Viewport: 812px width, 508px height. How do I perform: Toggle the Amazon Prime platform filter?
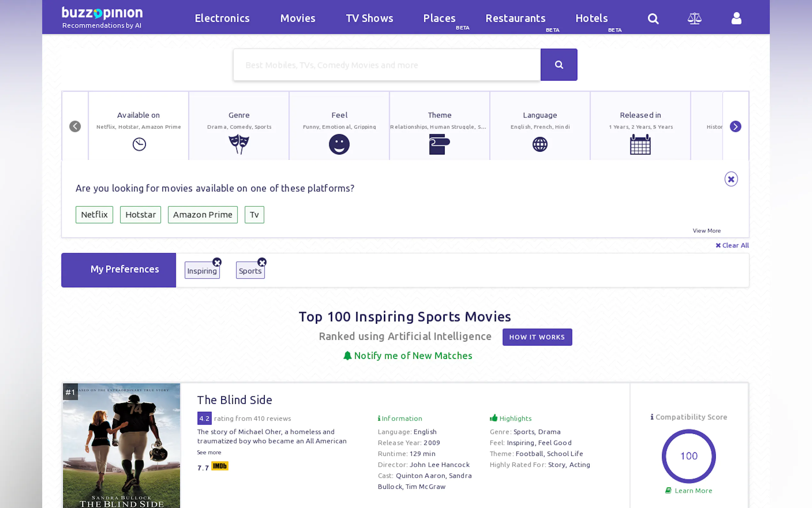click(x=202, y=215)
